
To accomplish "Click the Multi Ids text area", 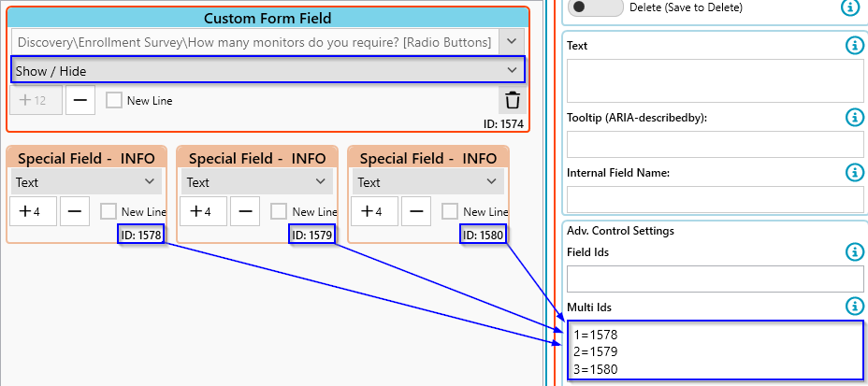I will pos(716,352).
